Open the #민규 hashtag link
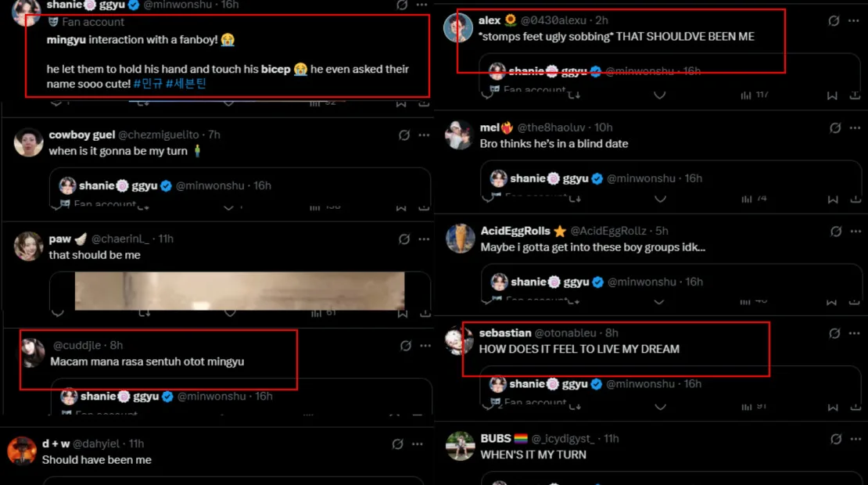868x485 pixels. [148, 84]
